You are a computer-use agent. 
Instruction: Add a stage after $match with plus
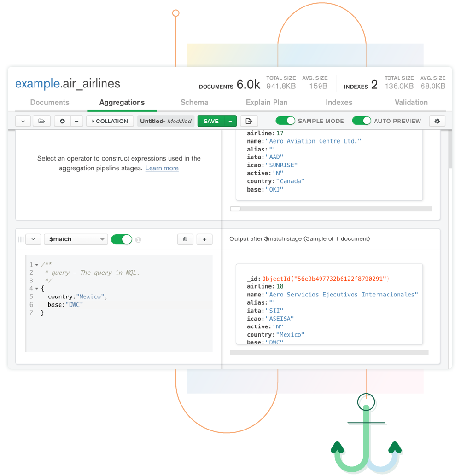click(204, 239)
